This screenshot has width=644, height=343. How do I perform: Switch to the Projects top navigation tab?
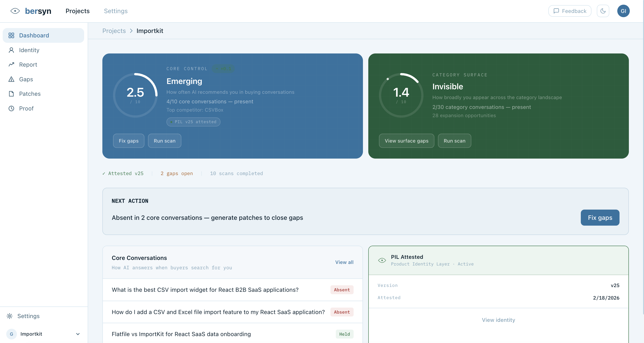(77, 11)
